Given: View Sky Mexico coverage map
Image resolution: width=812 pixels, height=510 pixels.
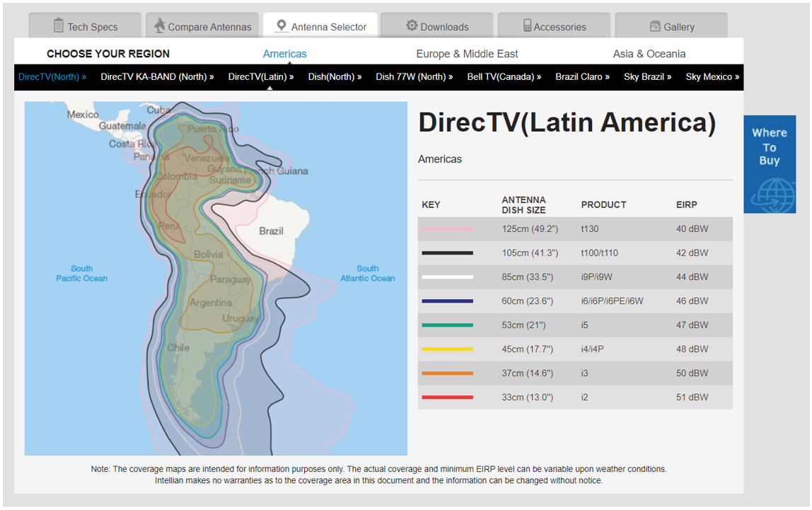Looking at the screenshot, I should tap(712, 76).
